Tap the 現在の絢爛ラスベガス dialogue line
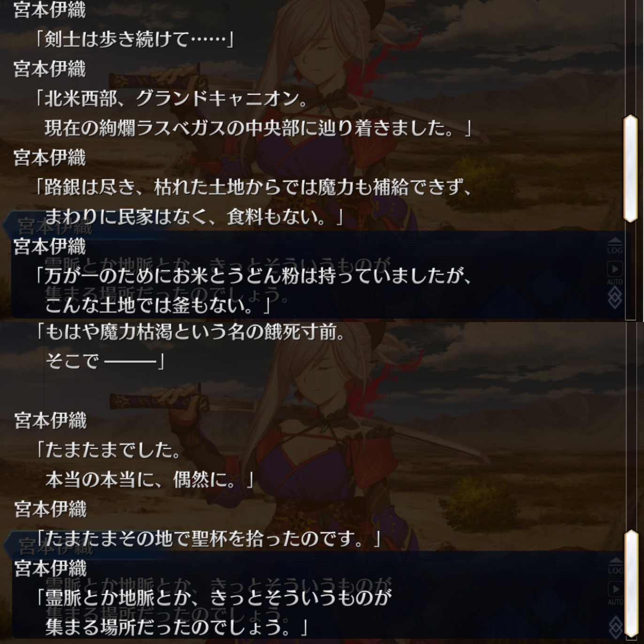 click(x=258, y=128)
